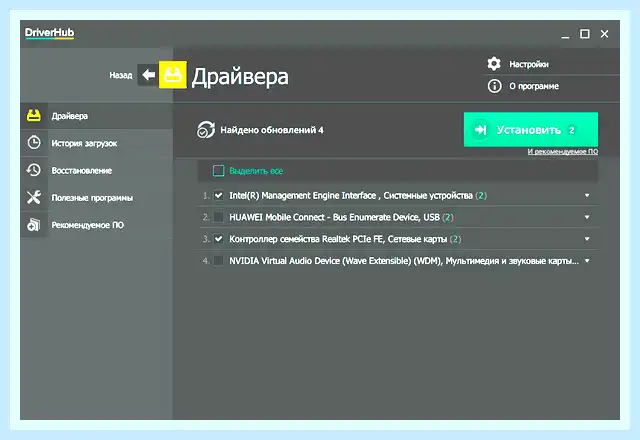The image size is (640, 440).
Task: Open Полезные программы section
Action: pos(96,198)
